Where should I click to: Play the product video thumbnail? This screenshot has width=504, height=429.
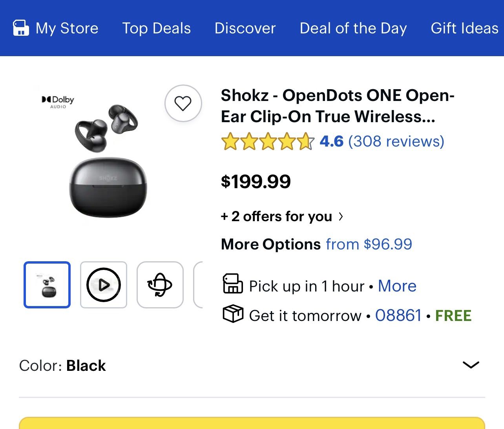(104, 285)
